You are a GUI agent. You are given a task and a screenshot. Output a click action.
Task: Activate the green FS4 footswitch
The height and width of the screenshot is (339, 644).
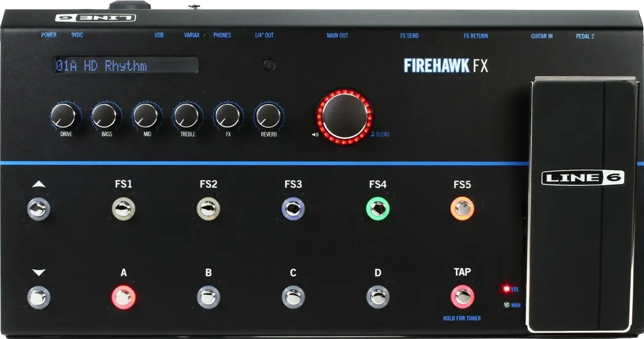pos(377,209)
